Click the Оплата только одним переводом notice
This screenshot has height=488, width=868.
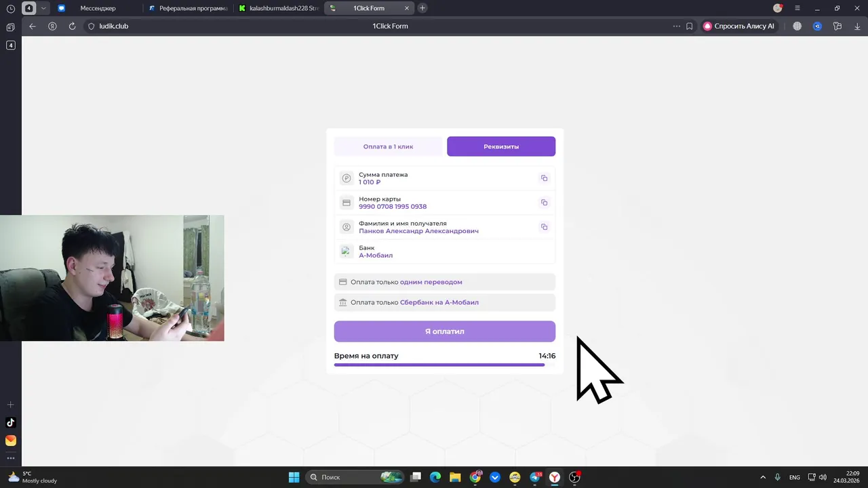click(x=445, y=282)
